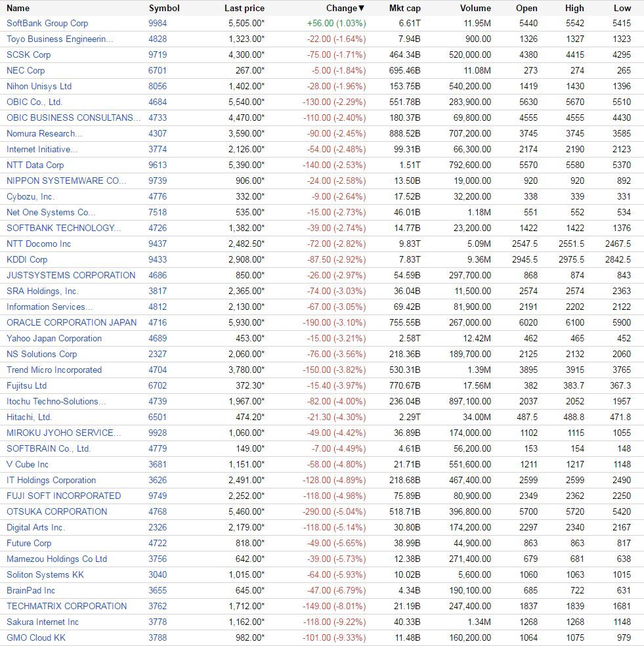Open the FUJI SOFT INCORPORATED link
644x646 pixels.
click(x=64, y=496)
